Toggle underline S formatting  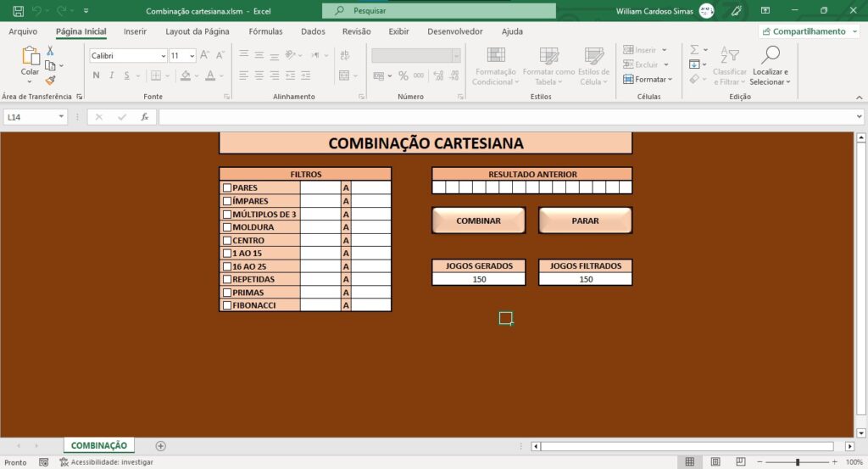(x=127, y=75)
